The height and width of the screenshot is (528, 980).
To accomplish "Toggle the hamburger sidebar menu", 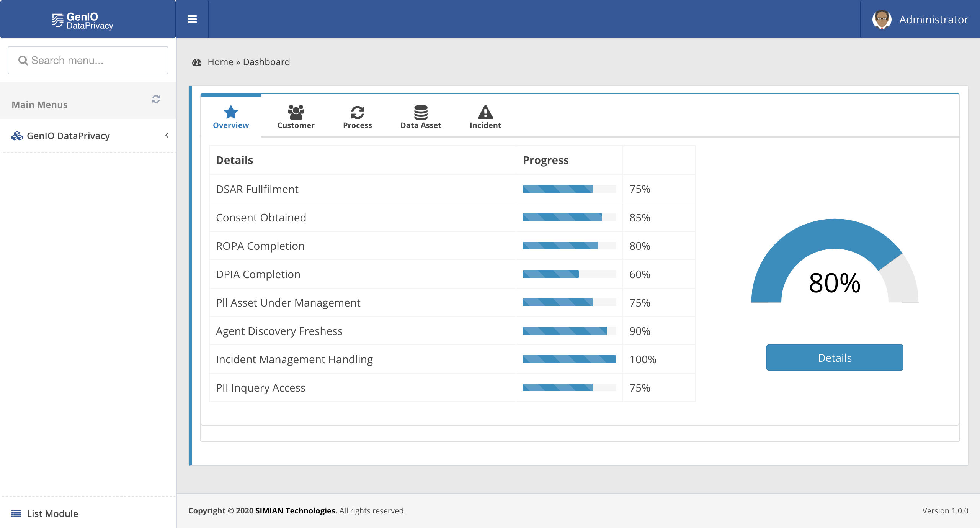I will 192,19.
